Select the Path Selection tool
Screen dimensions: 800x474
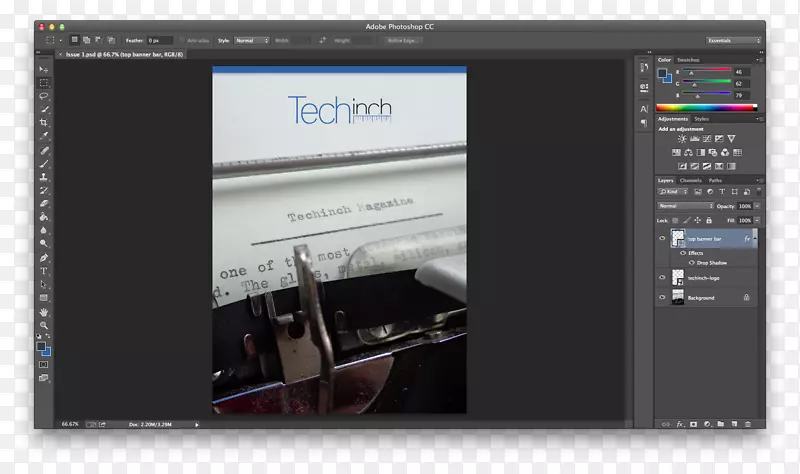pos(44,284)
